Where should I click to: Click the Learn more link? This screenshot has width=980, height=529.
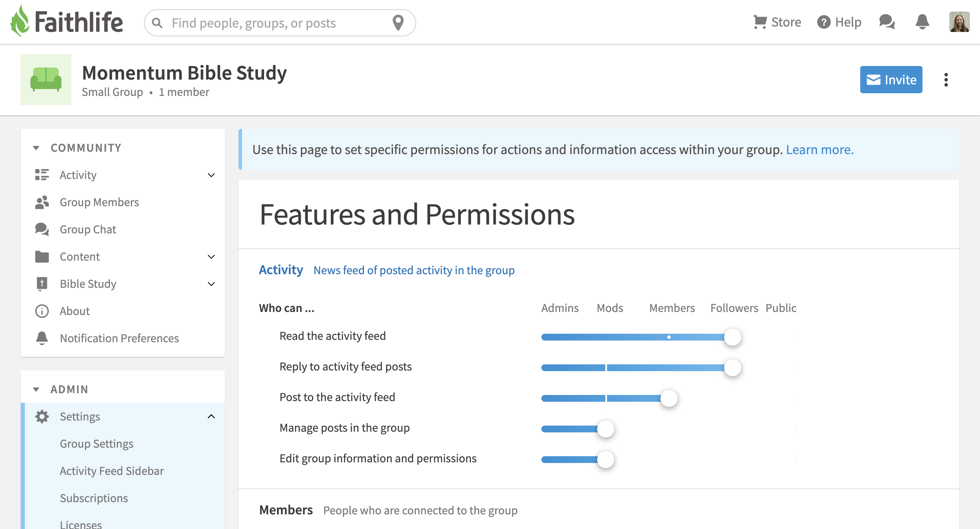[820, 149]
